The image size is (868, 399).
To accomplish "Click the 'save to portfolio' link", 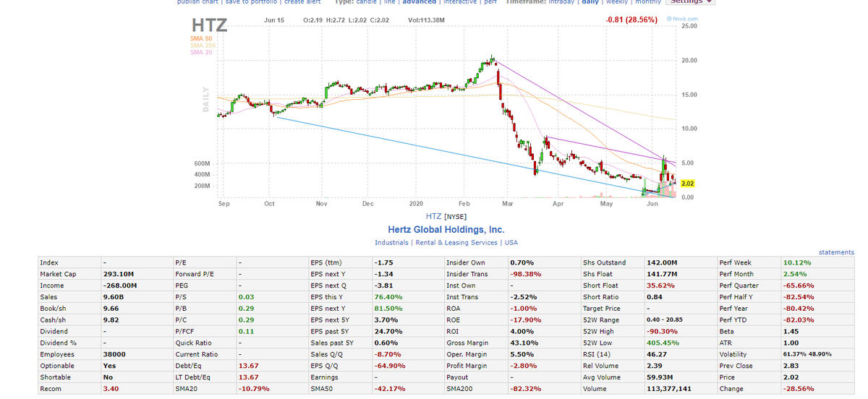I will point(252,2).
